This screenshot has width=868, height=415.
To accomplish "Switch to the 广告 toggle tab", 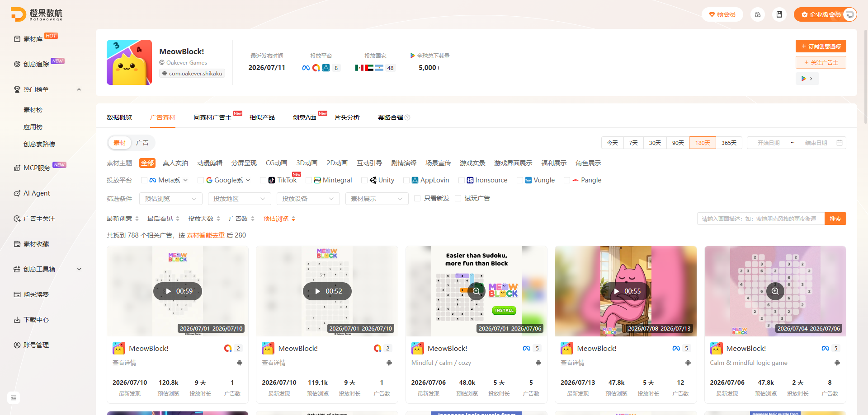I will click(x=142, y=143).
